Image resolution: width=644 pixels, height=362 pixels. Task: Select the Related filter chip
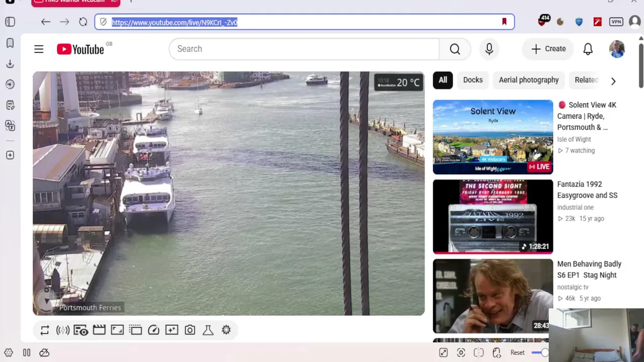click(586, 80)
